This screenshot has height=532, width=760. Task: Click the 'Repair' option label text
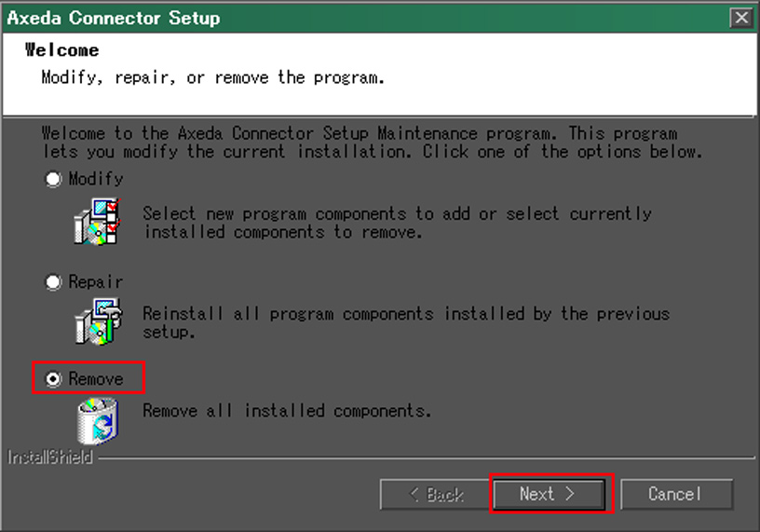[x=96, y=281]
